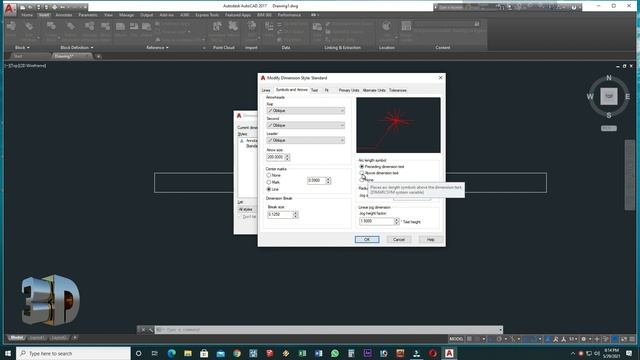The height and width of the screenshot is (360, 640).
Task: Click OK in Modify Dimension Style dialog
Action: click(367, 240)
